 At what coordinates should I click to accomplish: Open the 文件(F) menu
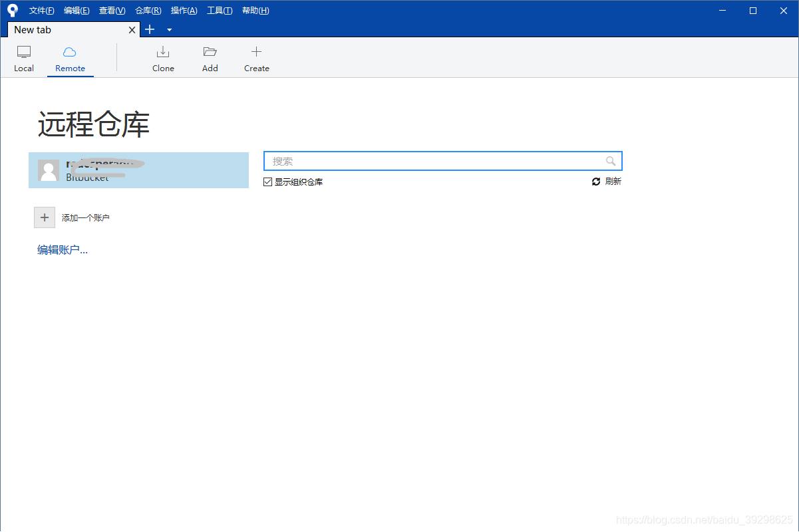tap(42, 11)
